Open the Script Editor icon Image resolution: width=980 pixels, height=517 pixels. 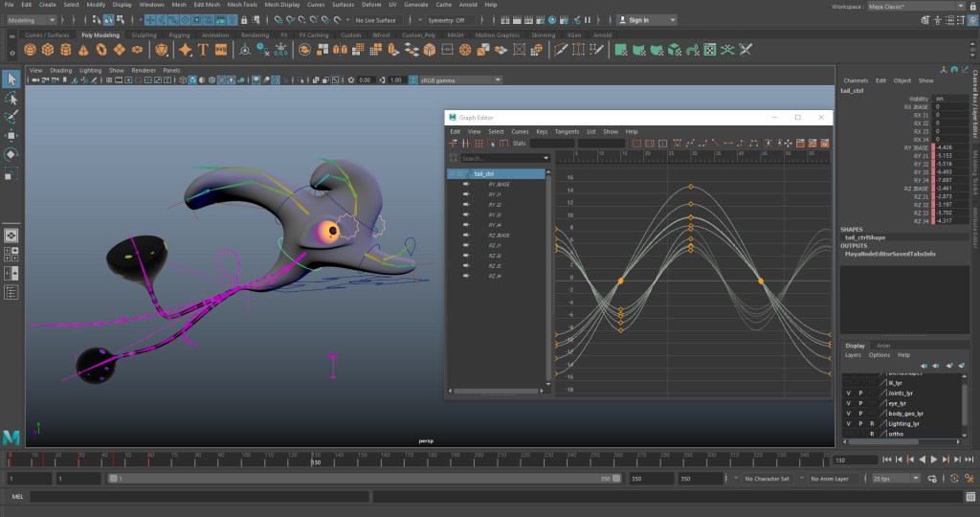click(969, 497)
